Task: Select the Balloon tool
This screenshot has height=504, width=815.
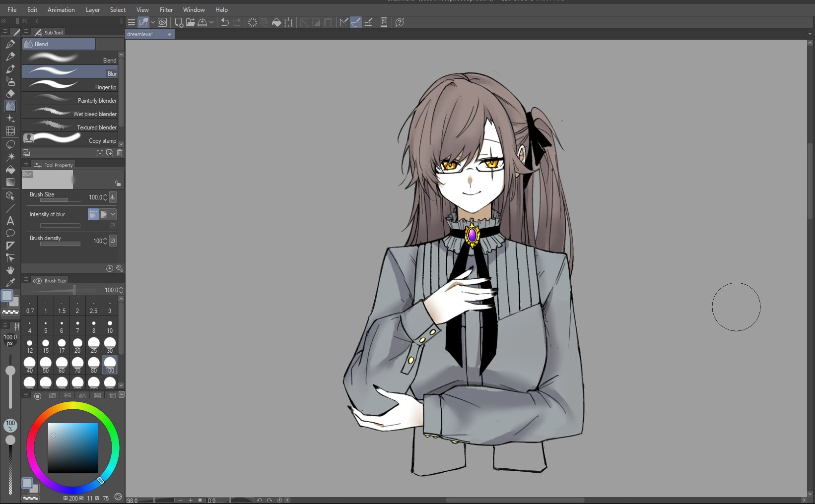Action: pyautogui.click(x=10, y=233)
